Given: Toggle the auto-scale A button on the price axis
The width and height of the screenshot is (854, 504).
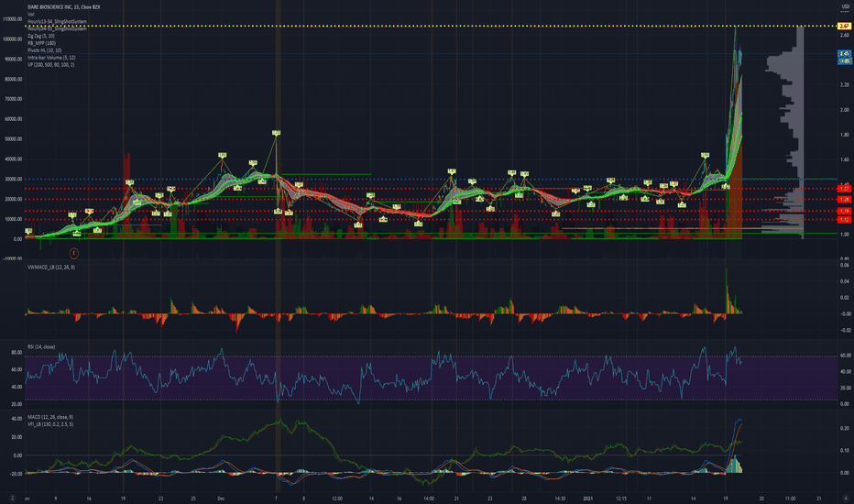Looking at the screenshot, I should click(x=845, y=498).
